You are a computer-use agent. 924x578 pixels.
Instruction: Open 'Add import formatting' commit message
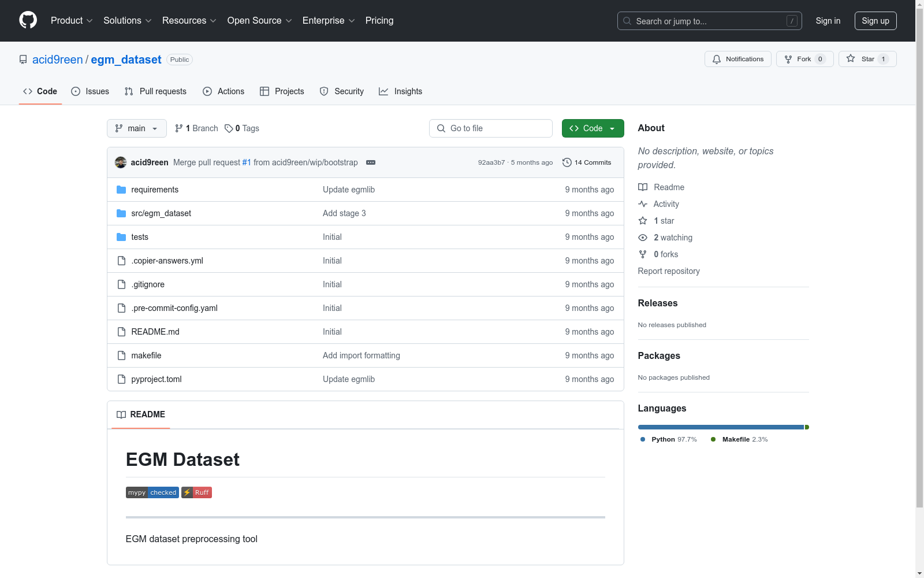coord(362,355)
